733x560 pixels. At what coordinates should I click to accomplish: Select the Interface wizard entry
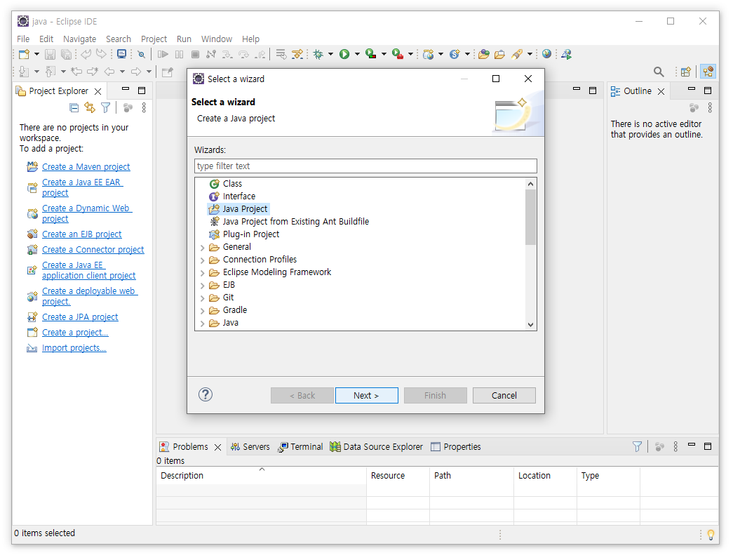pyautogui.click(x=232, y=196)
